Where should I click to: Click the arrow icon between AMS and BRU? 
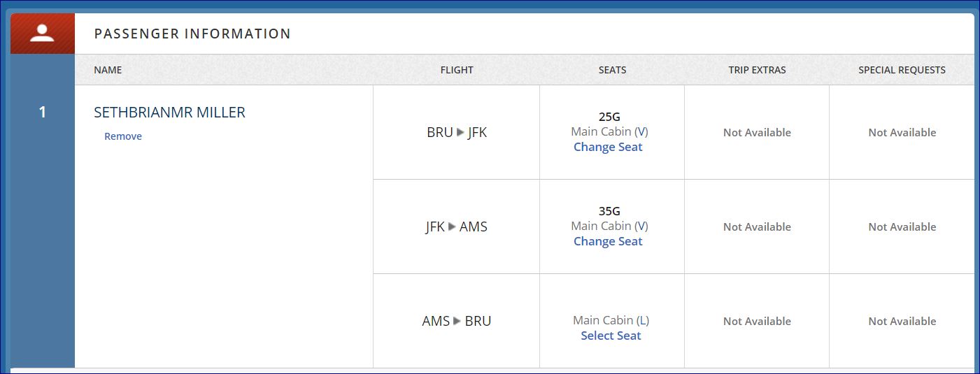(x=457, y=321)
